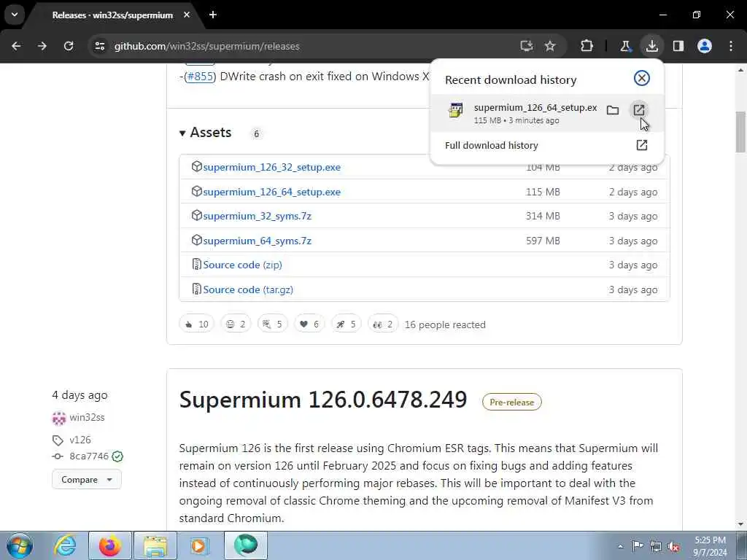
Task: Open Action Center flag icon
Action: coord(638,546)
